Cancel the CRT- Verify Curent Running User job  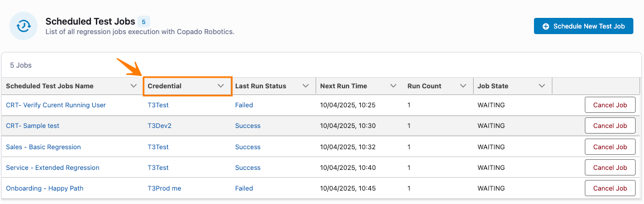click(x=610, y=105)
